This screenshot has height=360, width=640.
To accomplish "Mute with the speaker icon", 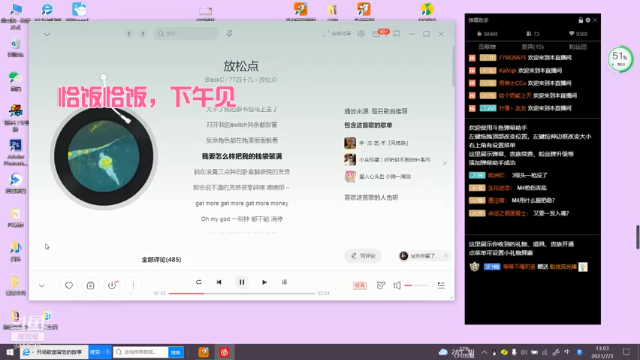I will click(397, 285).
